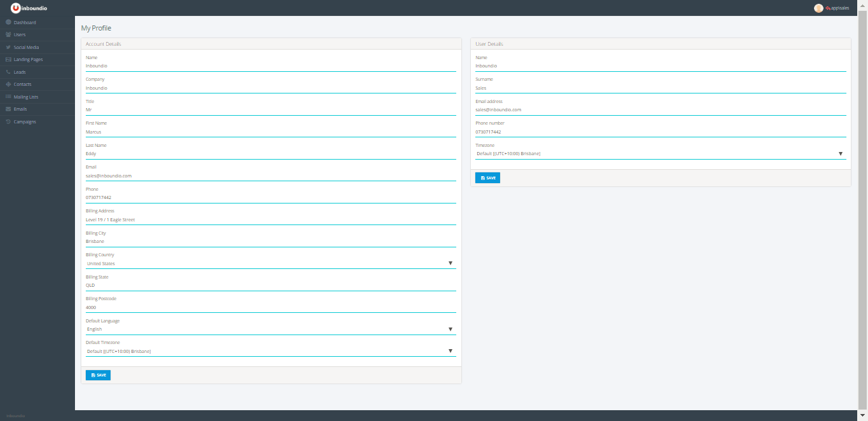Open Emails from sidebar
The width and height of the screenshot is (868, 421).
[37, 109]
